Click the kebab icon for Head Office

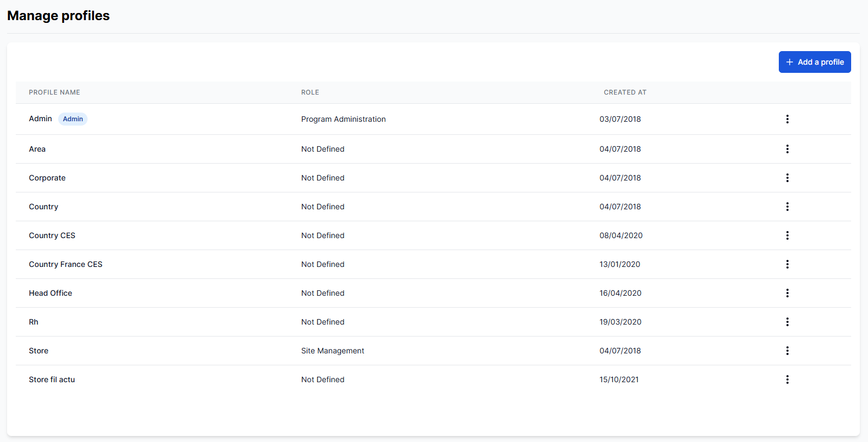pyautogui.click(x=787, y=293)
